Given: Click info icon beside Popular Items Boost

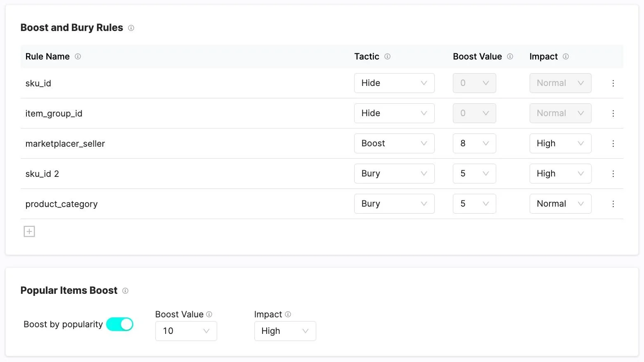Looking at the screenshot, I should (125, 291).
